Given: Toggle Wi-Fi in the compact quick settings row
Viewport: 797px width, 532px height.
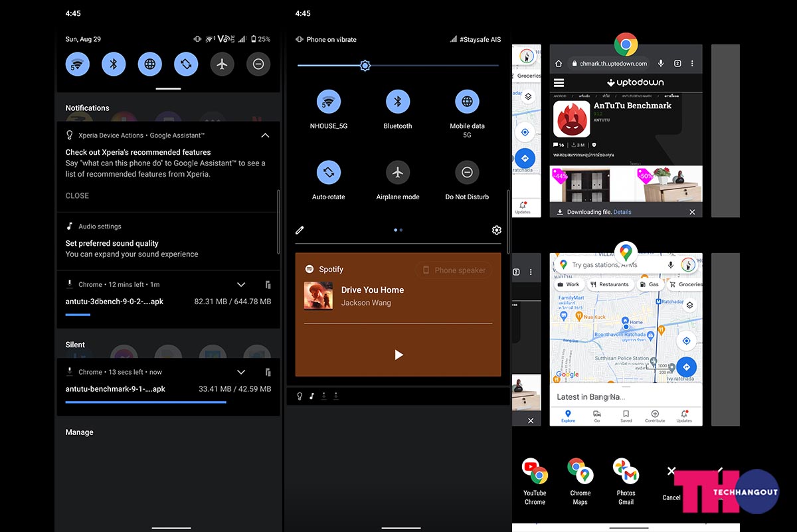Looking at the screenshot, I should pyautogui.click(x=78, y=64).
